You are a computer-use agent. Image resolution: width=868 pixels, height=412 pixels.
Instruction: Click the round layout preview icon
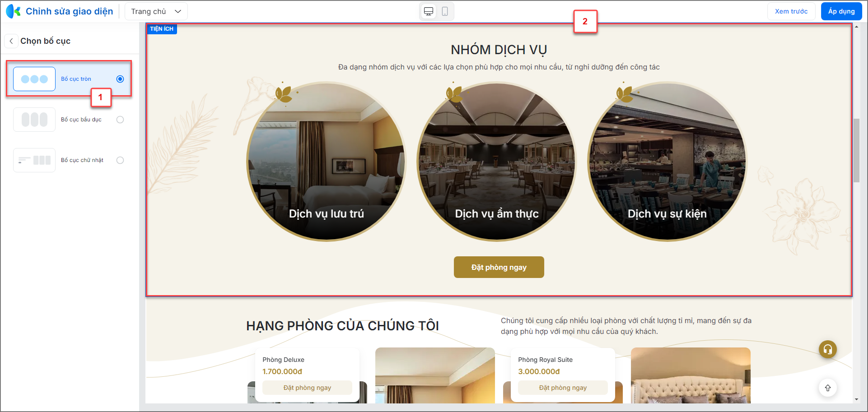coord(34,79)
